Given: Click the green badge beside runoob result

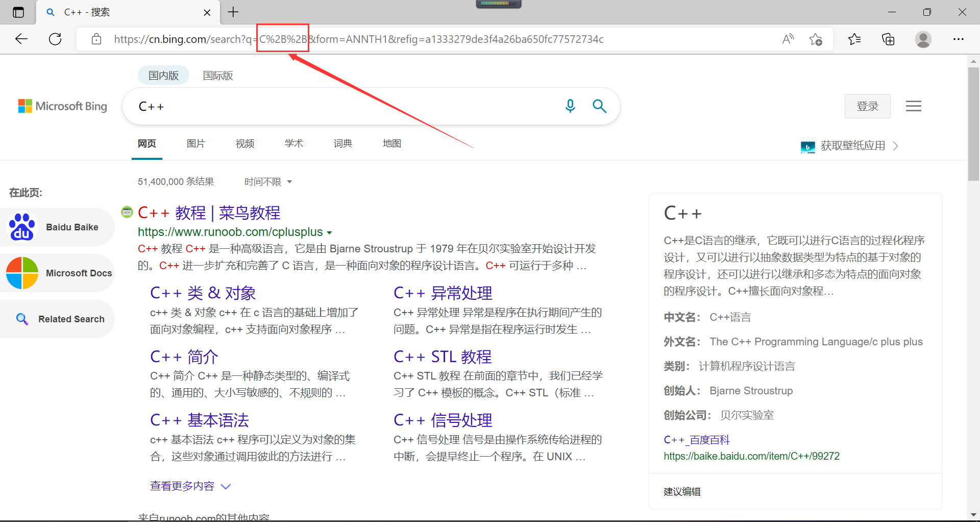Looking at the screenshot, I should 127,211.
